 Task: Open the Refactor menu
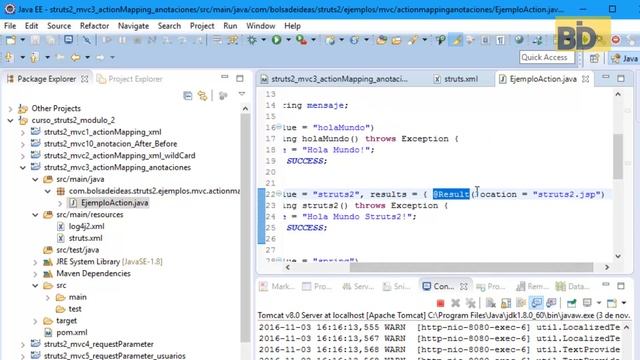click(x=94, y=26)
